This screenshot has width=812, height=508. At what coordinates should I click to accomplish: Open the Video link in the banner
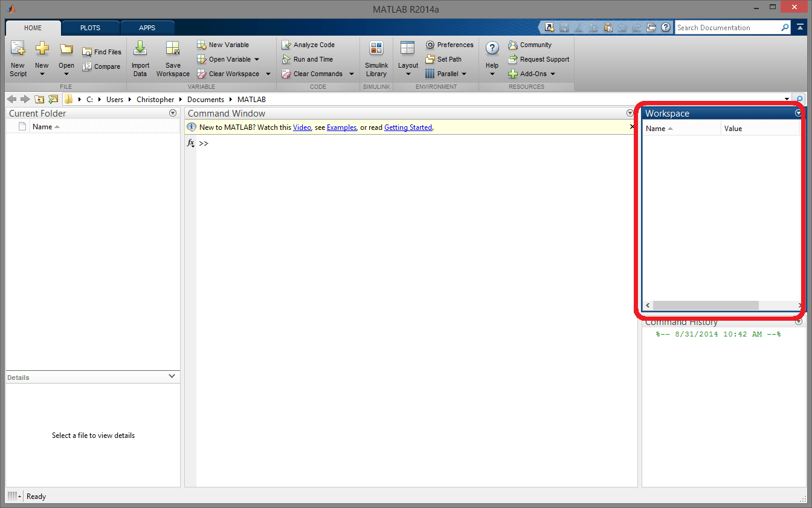tap(302, 127)
